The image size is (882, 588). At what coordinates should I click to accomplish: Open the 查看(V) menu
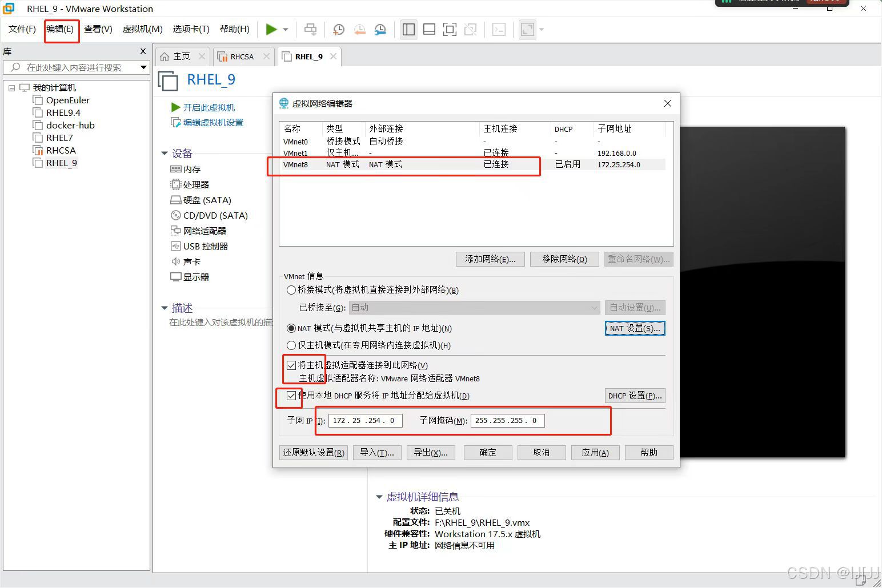pos(98,29)
